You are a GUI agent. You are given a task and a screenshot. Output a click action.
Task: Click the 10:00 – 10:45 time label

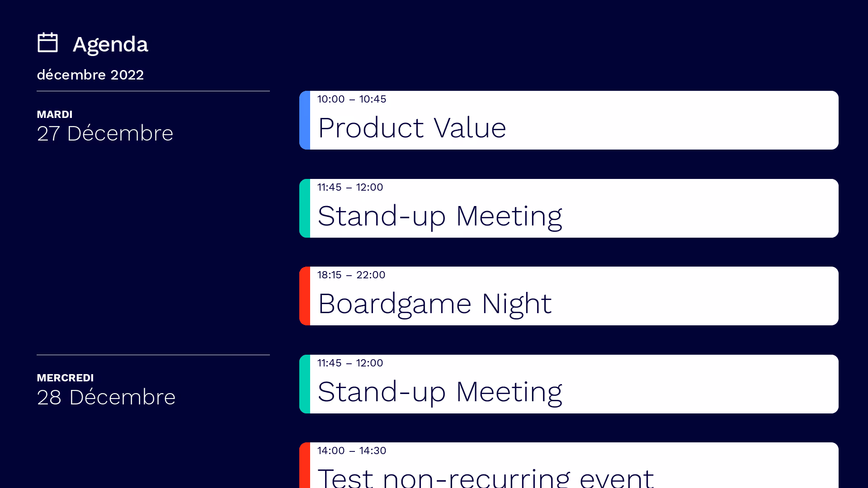[x=352, y=99]
